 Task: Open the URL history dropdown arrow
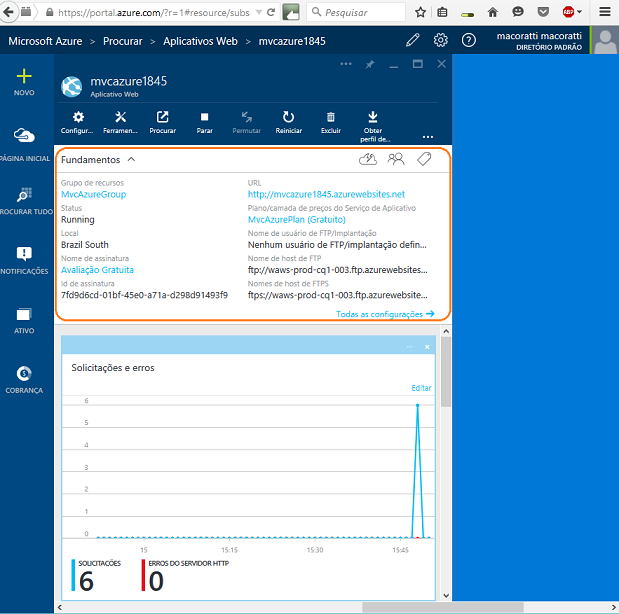click(x=259, y=12)
